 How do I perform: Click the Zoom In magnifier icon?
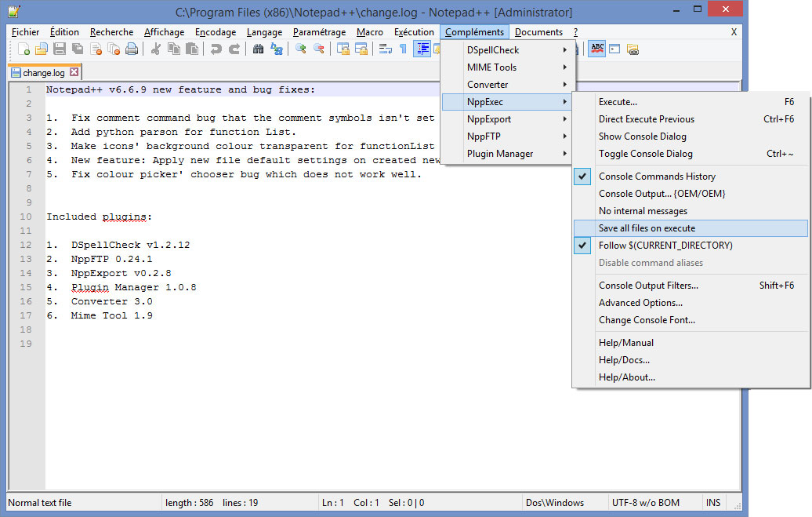coord(300,49)
